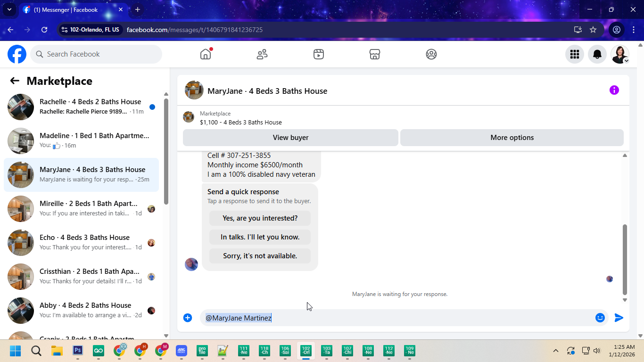This screenshot has height=362, width=644.
Task: Show hidden system tray icons
Action: [556, 351]
